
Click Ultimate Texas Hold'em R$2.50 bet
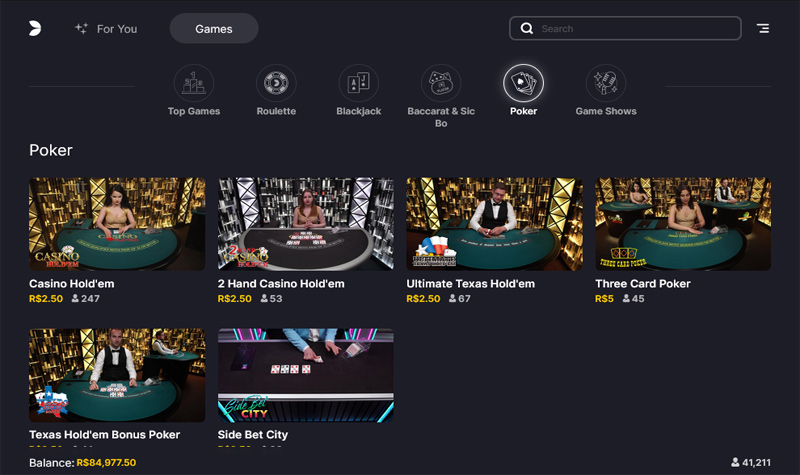point(423,298)
